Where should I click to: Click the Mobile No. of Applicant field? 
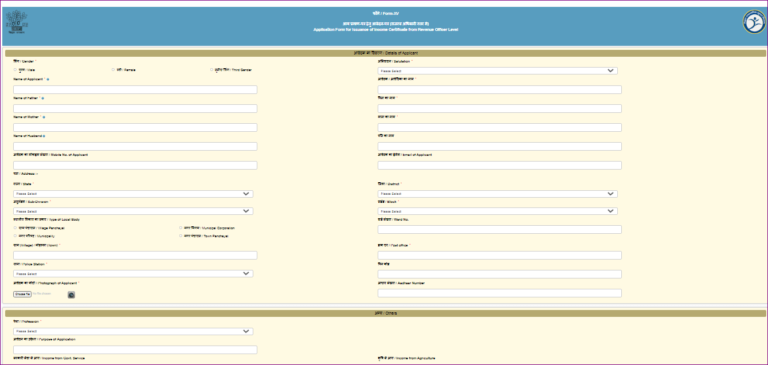point(135,166)
